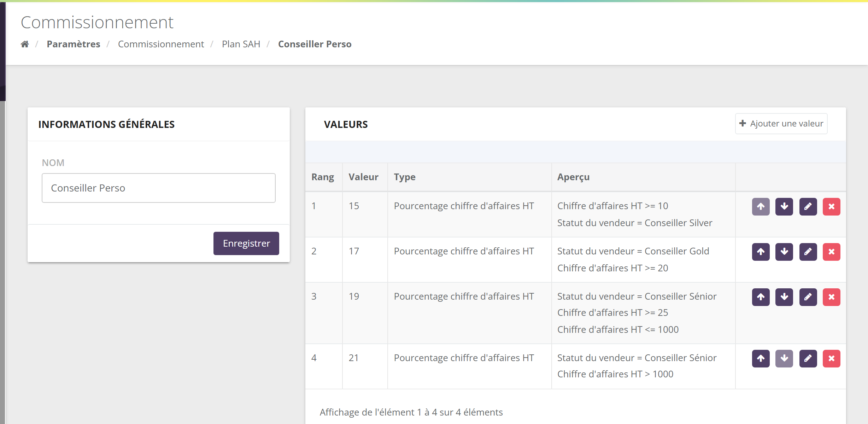The width and height of the screenshot is (868, 424).
Task: Move rank 3 value down
Action: [784, 297]
